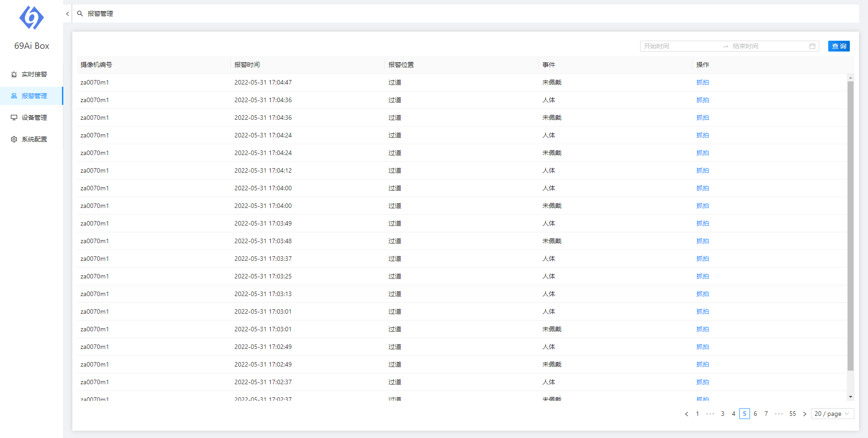
Task: Click the search magnifier icon
Action: 80,14
